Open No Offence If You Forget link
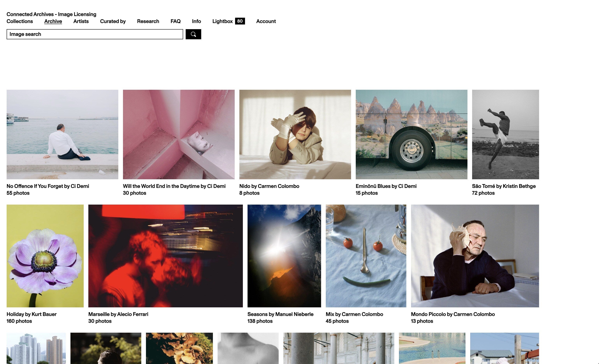This screenshot has width=599, height=364. coord(48,186)
